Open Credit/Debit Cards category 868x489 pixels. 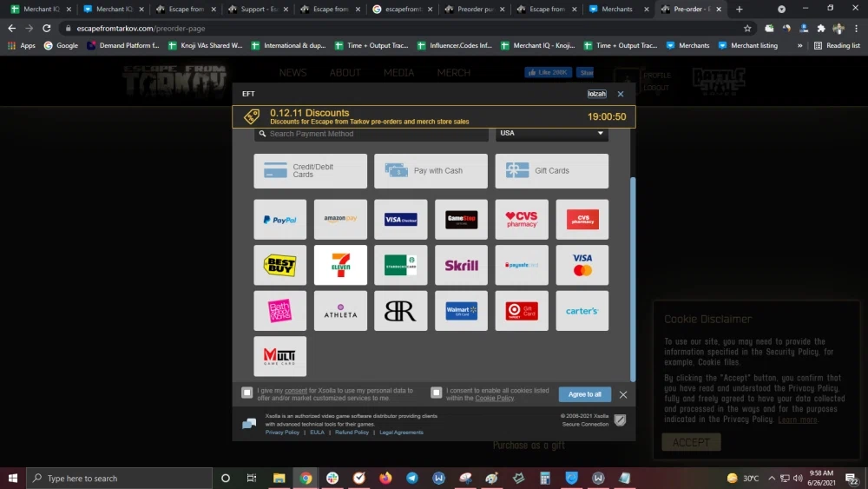coord(310,170)
